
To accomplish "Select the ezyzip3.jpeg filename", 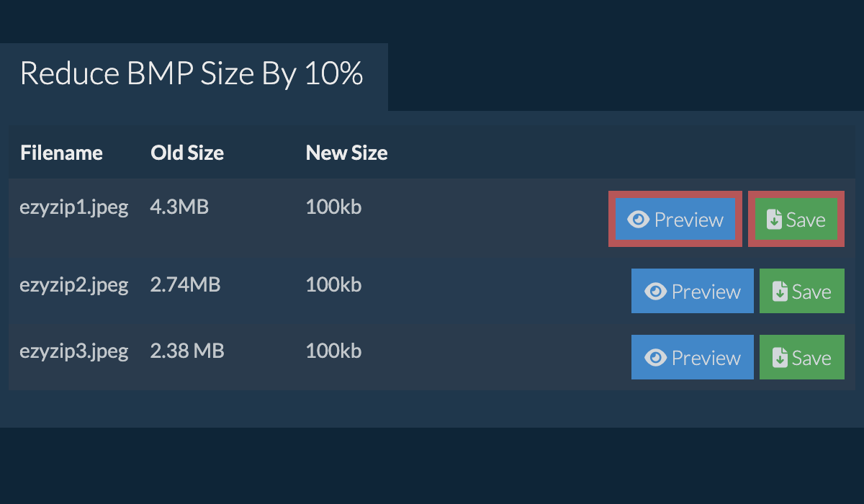I will pyautogui.click(x=74, y=351).
